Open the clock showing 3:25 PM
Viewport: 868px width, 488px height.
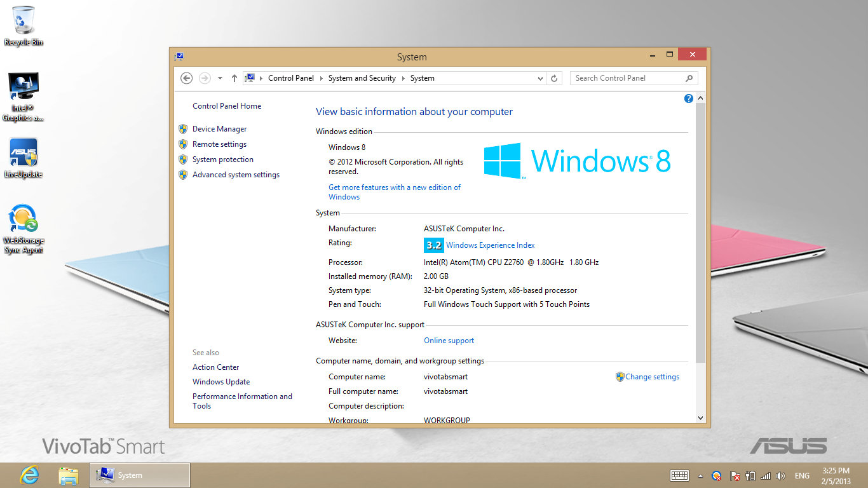pos(836,475)
